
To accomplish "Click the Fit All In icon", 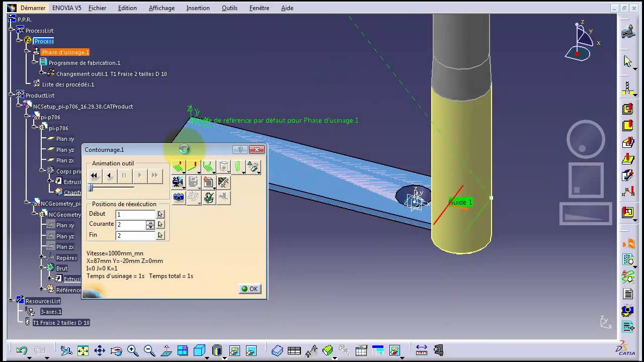I will pyautogui.click(x=83, y=350).
